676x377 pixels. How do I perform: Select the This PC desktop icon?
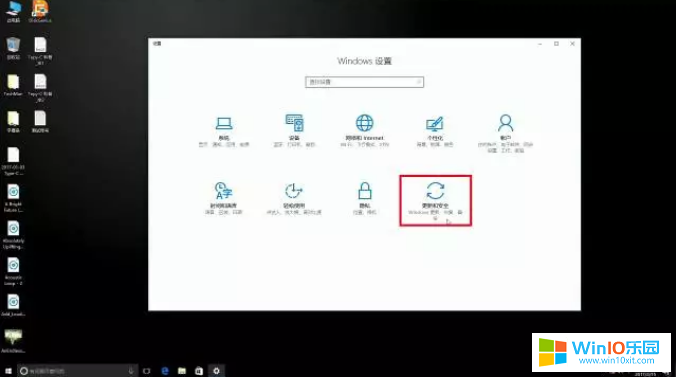tap(13, 12)
